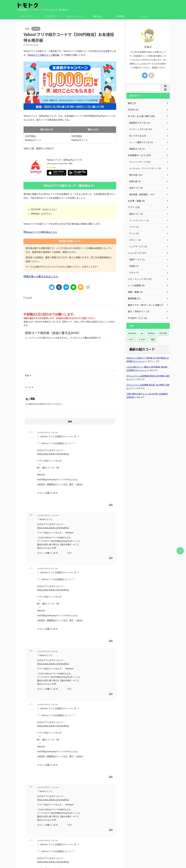Open the クレジットカード navigation item
186x868 pixels.
[x=74, y=16]
